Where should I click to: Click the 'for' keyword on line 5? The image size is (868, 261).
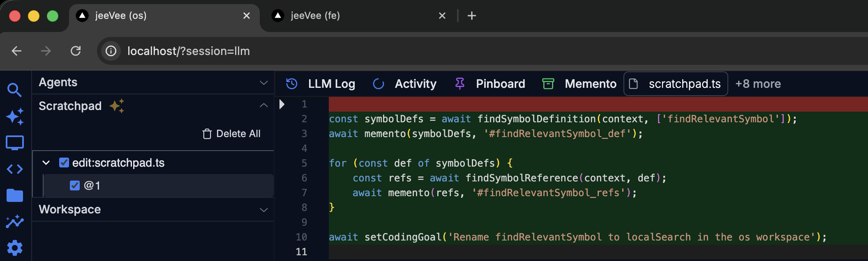[338, 163]
